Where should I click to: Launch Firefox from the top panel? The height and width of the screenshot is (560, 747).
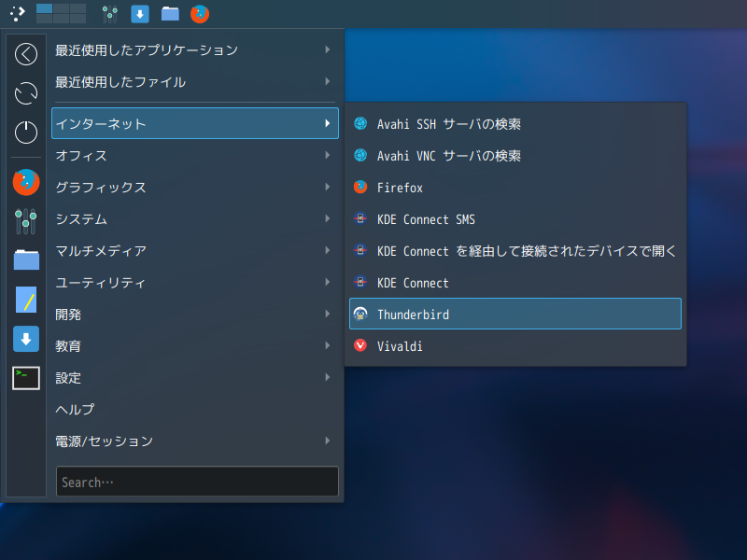tap(200, 14)
